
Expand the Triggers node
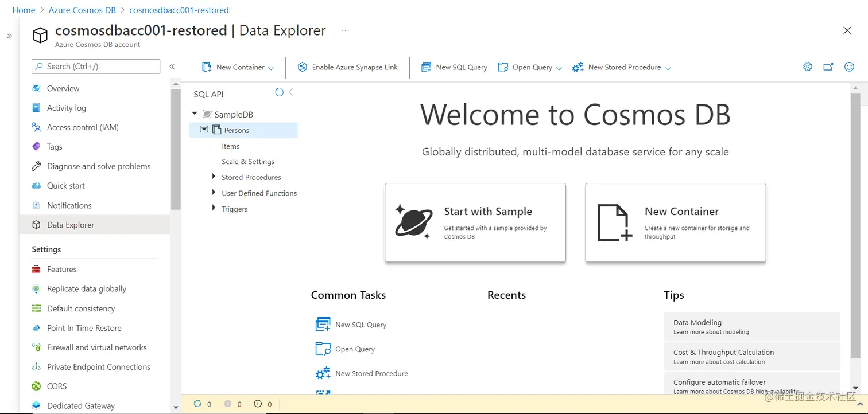214,209
